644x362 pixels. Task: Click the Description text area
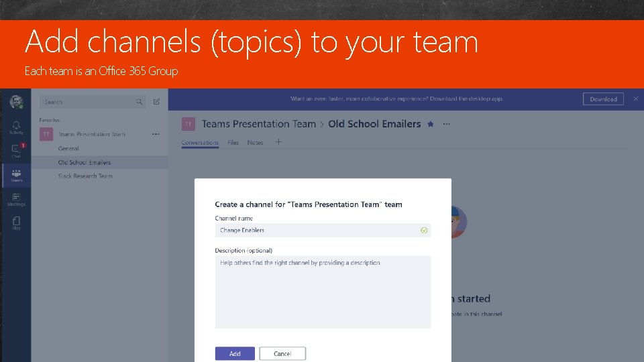click(323, 292)
